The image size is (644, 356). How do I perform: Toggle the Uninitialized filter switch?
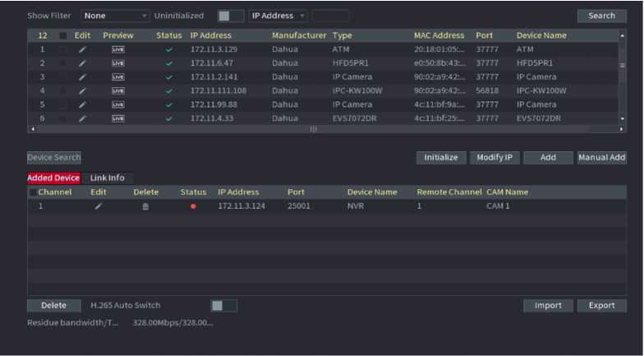point(231,16)
